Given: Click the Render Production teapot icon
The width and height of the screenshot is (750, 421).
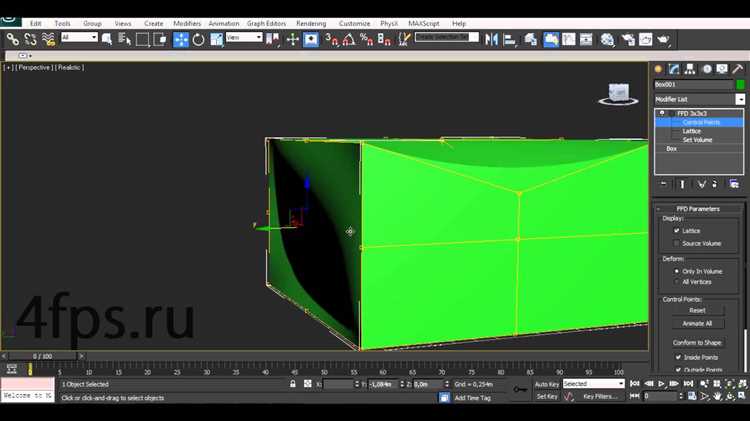Looking at the screenshot, I should coord(663,39).
